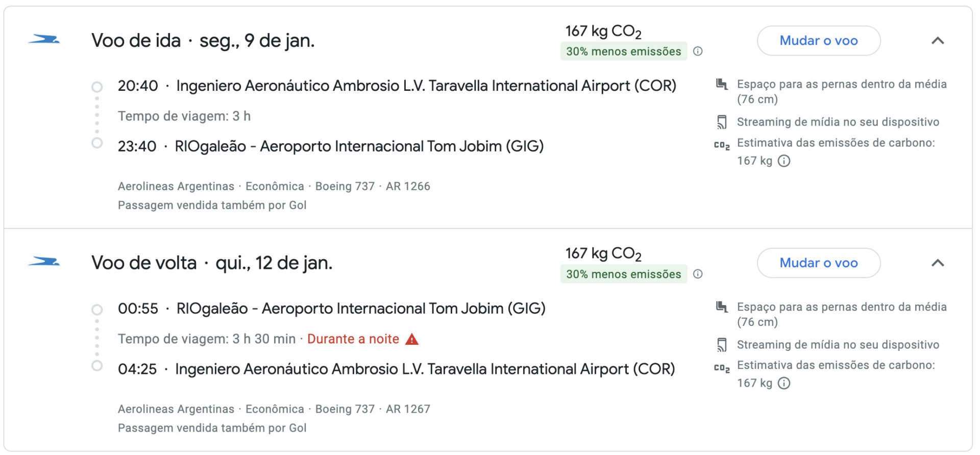Click streaming media icon for return flight
Image resolution: width=980 pixels, height=455 pixels.
[722, 345]
